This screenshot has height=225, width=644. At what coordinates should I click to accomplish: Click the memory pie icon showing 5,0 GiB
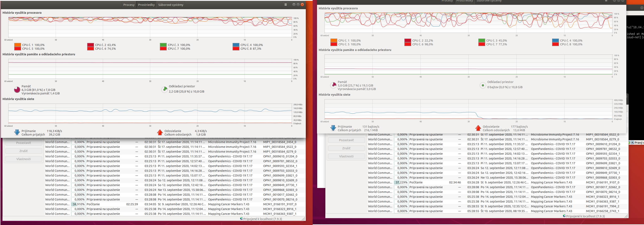[333, 85]
